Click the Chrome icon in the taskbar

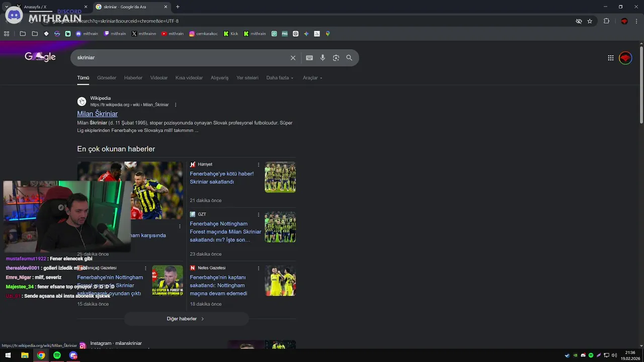41,355
